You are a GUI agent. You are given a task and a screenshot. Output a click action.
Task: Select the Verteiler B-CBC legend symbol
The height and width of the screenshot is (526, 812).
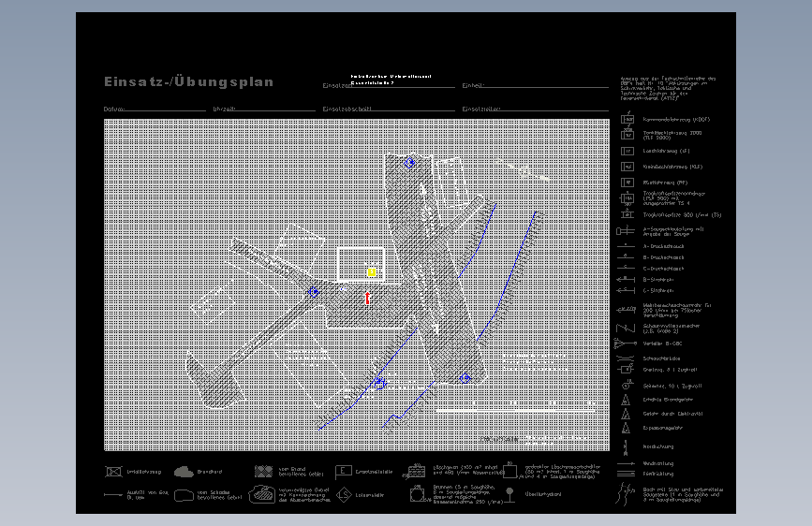click(625, 343)
